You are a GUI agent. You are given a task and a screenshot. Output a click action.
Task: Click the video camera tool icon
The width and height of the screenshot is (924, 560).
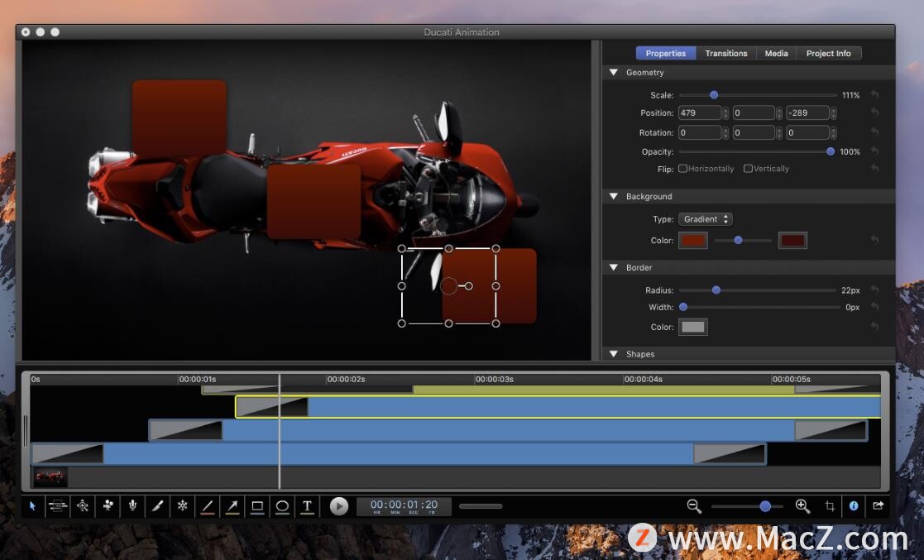tap(108, 505)
